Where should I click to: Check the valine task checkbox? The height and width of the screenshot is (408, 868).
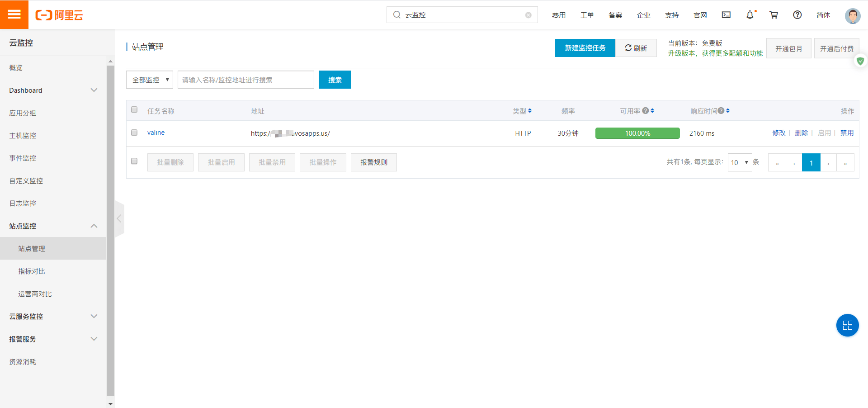click(134, 133)
